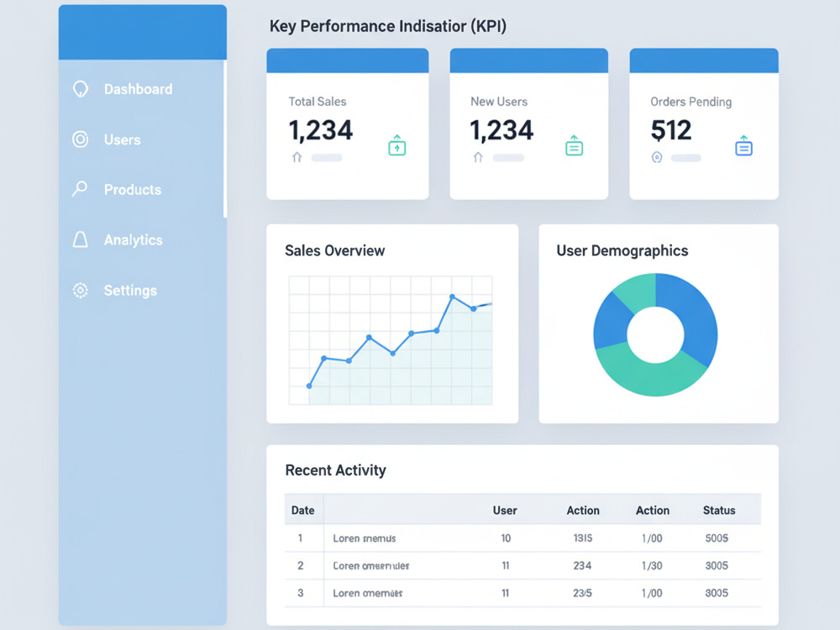This screenshot has height=630, width=840.
Task: Open the Settings menu item
Action: (130, 291)
